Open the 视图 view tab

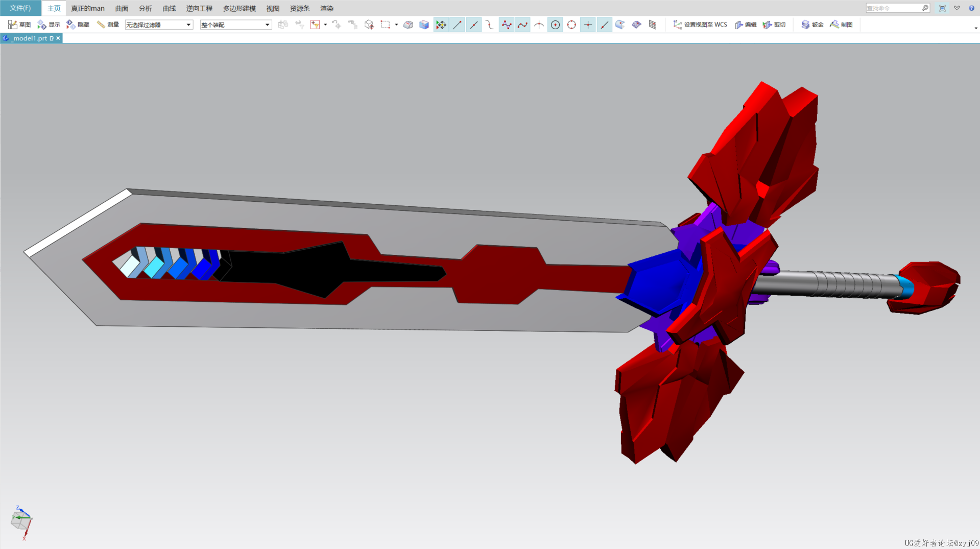pyautogui.click(x=273, y=8)
